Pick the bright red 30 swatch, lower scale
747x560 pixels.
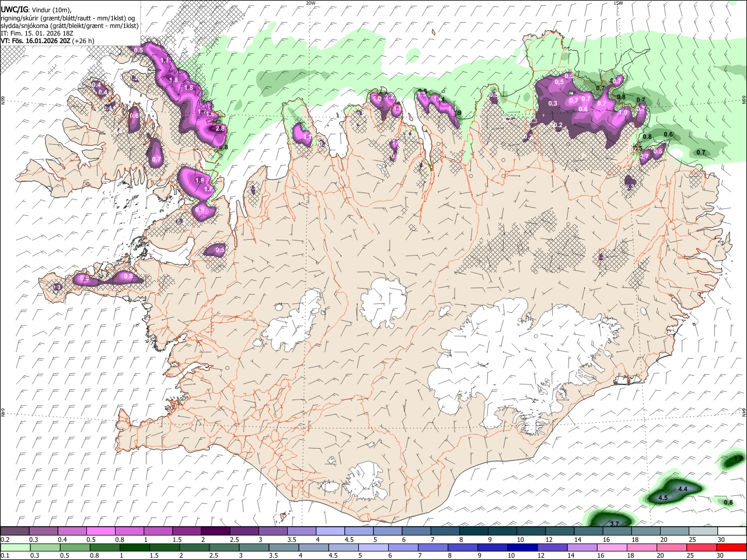732,547
